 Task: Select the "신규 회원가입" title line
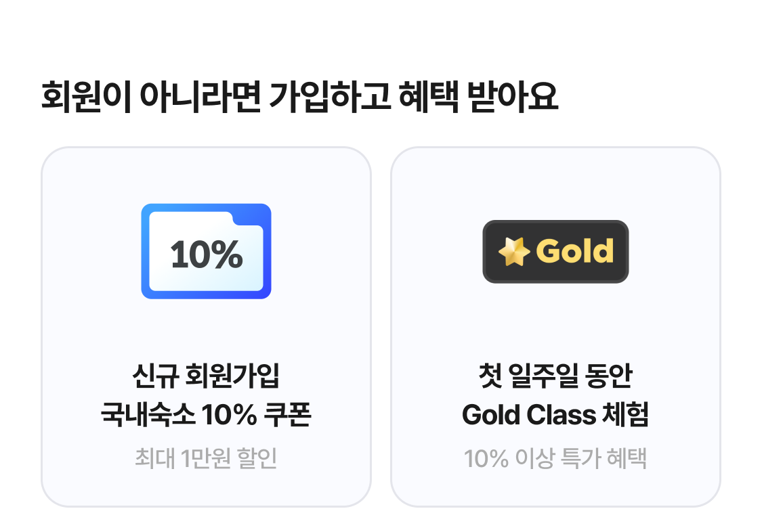pyautogui.click(x=206, y=376)
